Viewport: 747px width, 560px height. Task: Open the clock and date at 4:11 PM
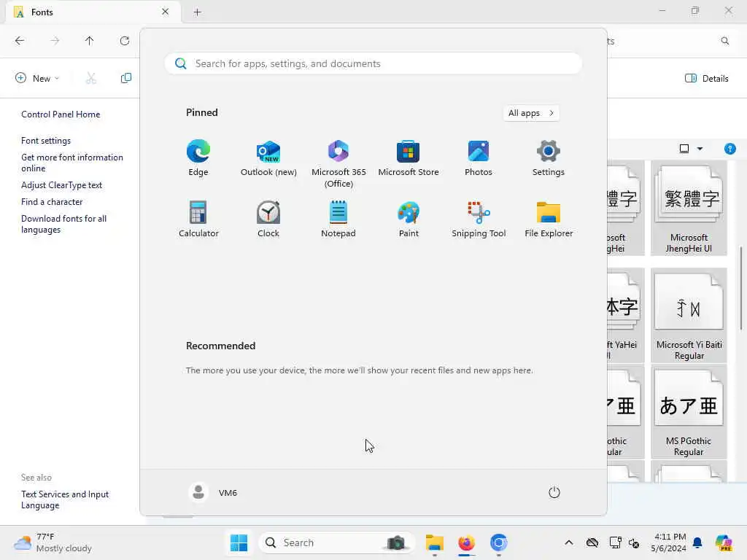click(x=670, y=542)
